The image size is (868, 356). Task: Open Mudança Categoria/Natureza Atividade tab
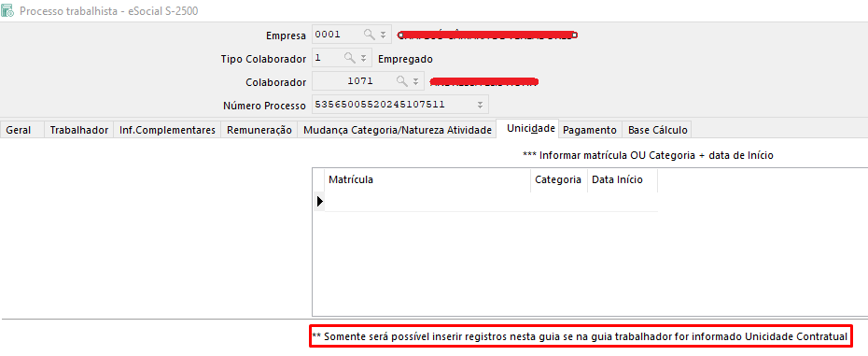[x=397, y=130]
